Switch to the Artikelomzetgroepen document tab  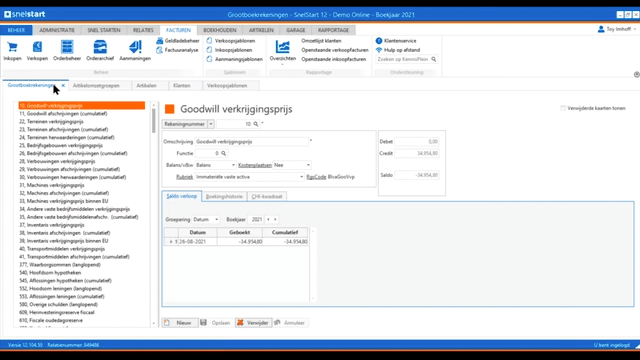pyautogui.click(x=96, y=86)
